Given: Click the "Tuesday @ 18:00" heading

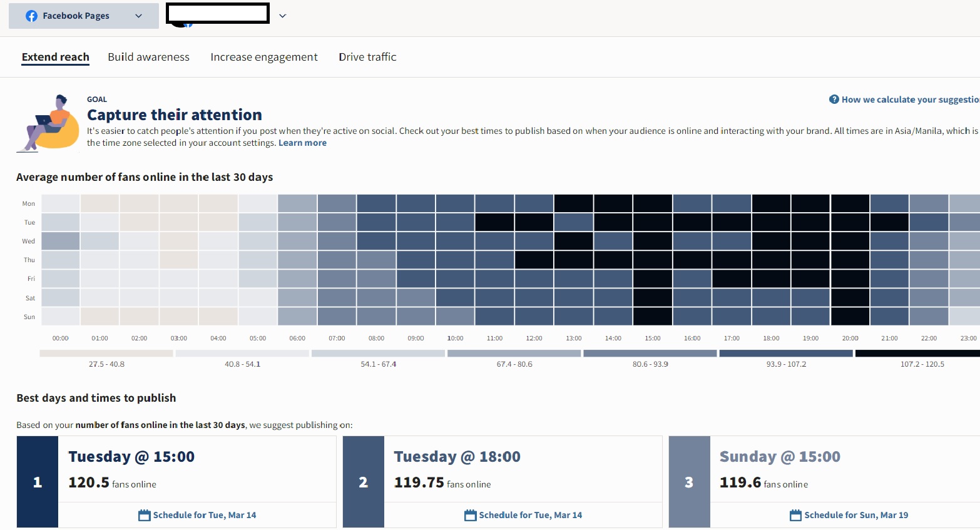Looking at the screenshot, I should coord(457,457).
